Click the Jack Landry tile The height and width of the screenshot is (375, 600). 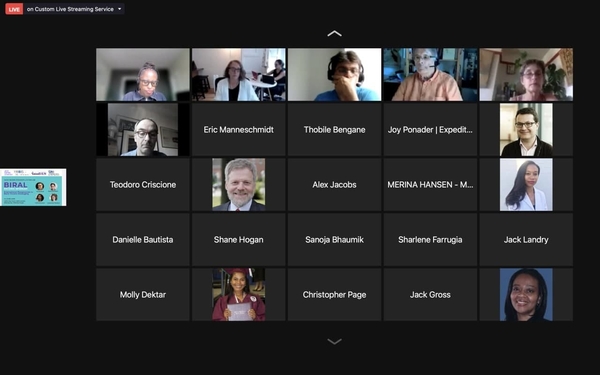point(526,240)
